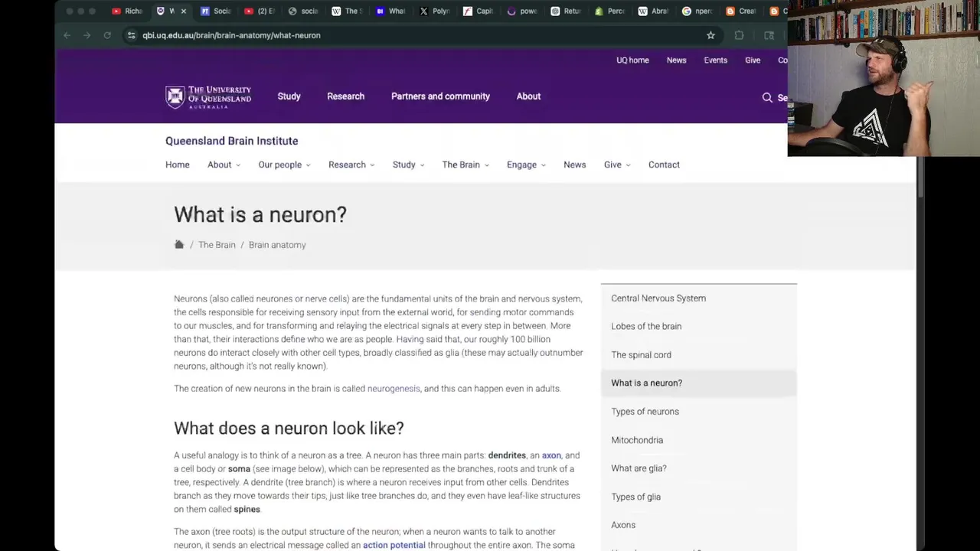980x551 pixels.
Task: Switch to the 'Richa' YouTube tab
Action: pos(128,11)
